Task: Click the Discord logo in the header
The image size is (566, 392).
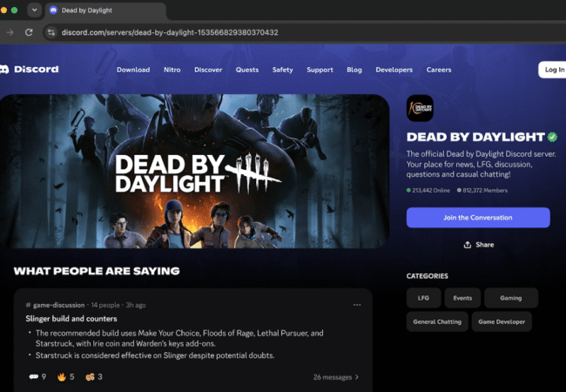Action: click(30, 70)
